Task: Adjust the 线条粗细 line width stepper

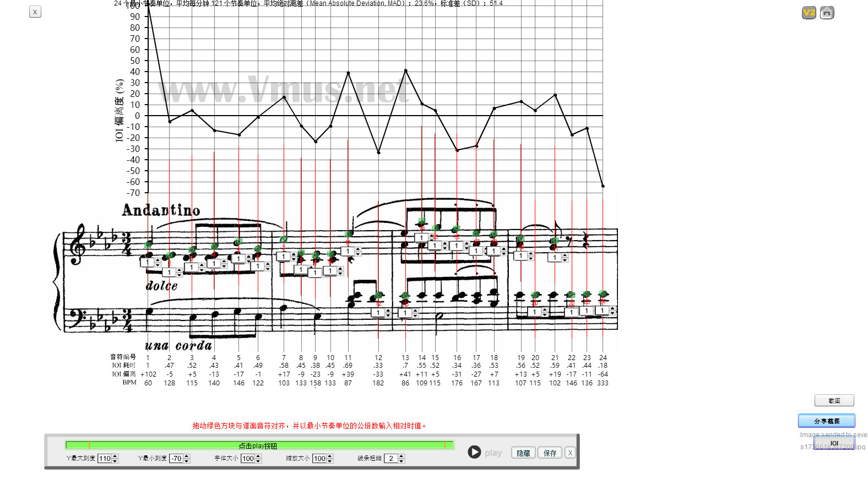Action: tap(402, 458)
